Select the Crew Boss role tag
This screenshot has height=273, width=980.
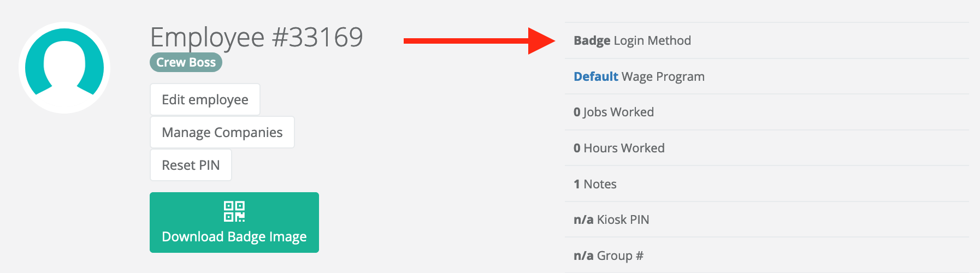click(x=186, y=62)
